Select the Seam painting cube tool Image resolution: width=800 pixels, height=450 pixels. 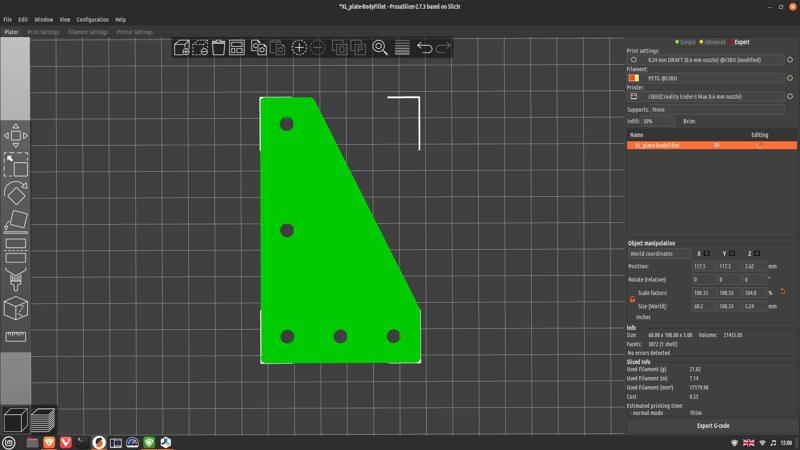click(x=16, y=308)
